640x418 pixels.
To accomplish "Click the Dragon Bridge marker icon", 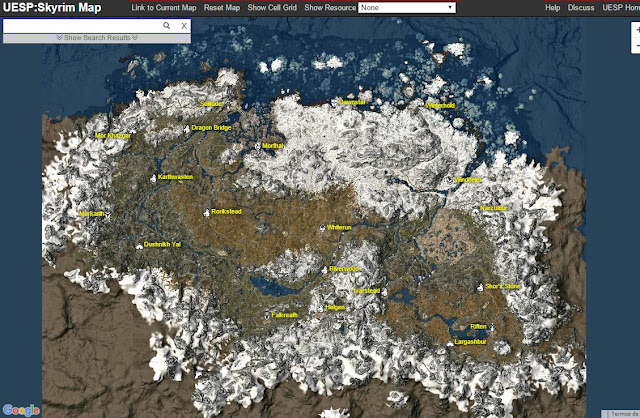I will pos(187,129).
